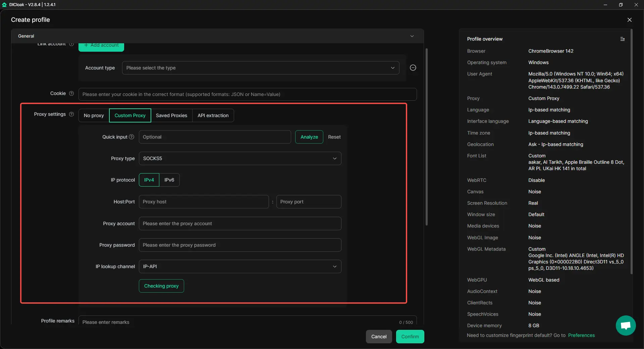Switch to No proxy option
This screenshot has width=644, height=349.
pyautogui.click(x=94, y=115)
